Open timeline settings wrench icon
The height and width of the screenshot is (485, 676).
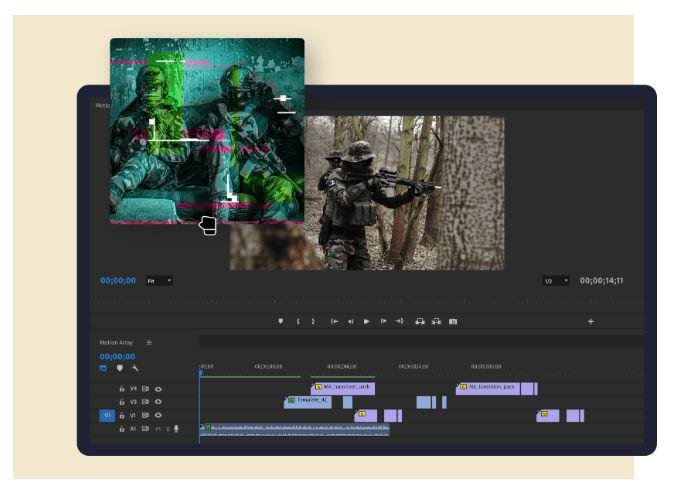135,368
